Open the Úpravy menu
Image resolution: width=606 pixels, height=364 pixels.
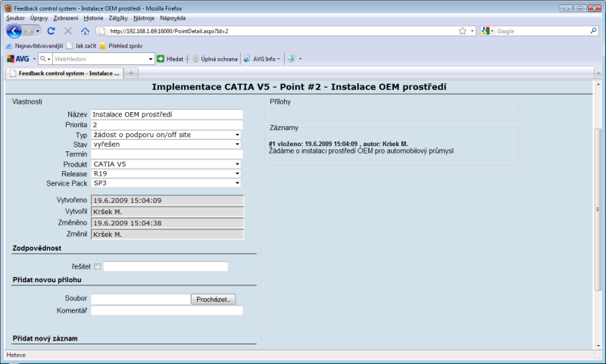point(39,18)
